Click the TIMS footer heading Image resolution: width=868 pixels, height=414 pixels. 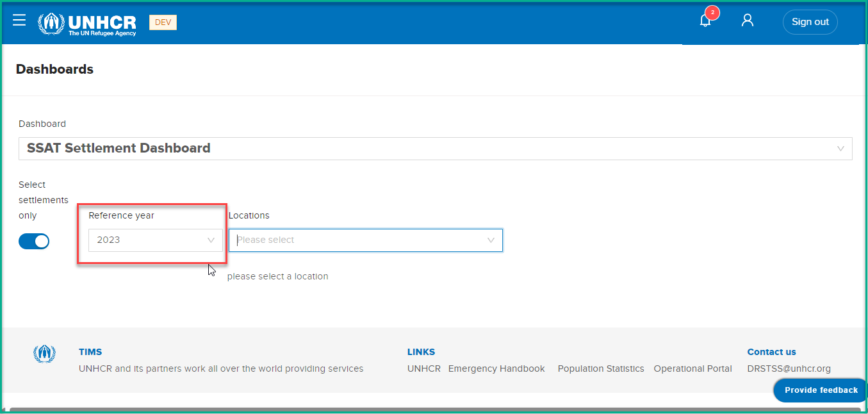(x=90, y=352)
